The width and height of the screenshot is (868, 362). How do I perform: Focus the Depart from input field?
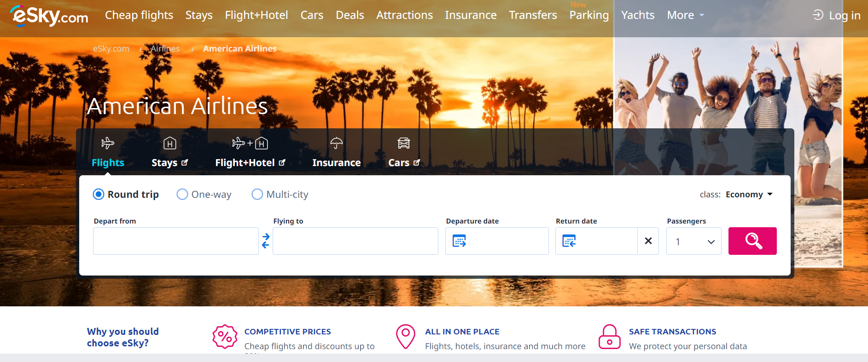click(176, 241)
